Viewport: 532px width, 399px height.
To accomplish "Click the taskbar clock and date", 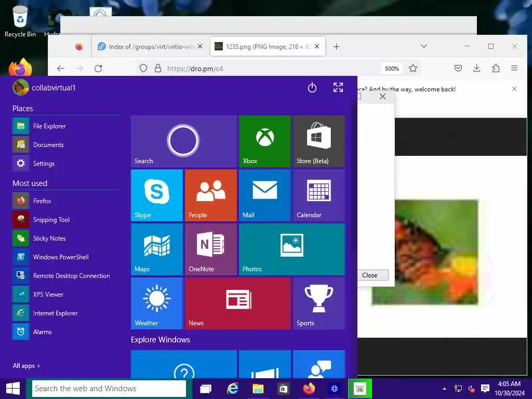I will pos(509,389).
